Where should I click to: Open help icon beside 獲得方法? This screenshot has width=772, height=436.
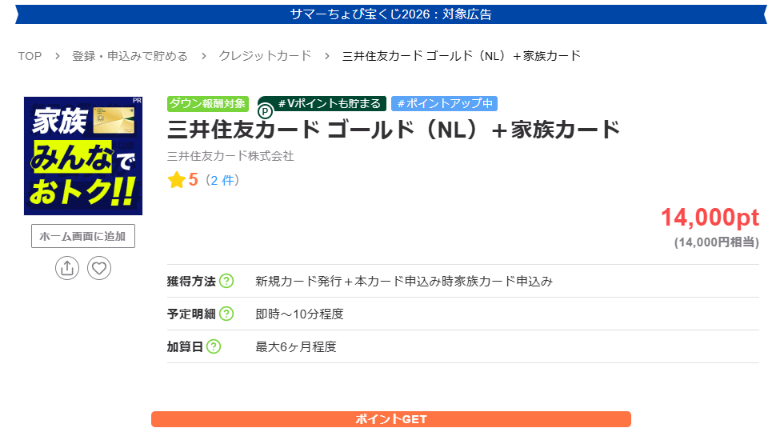[226, 281]
